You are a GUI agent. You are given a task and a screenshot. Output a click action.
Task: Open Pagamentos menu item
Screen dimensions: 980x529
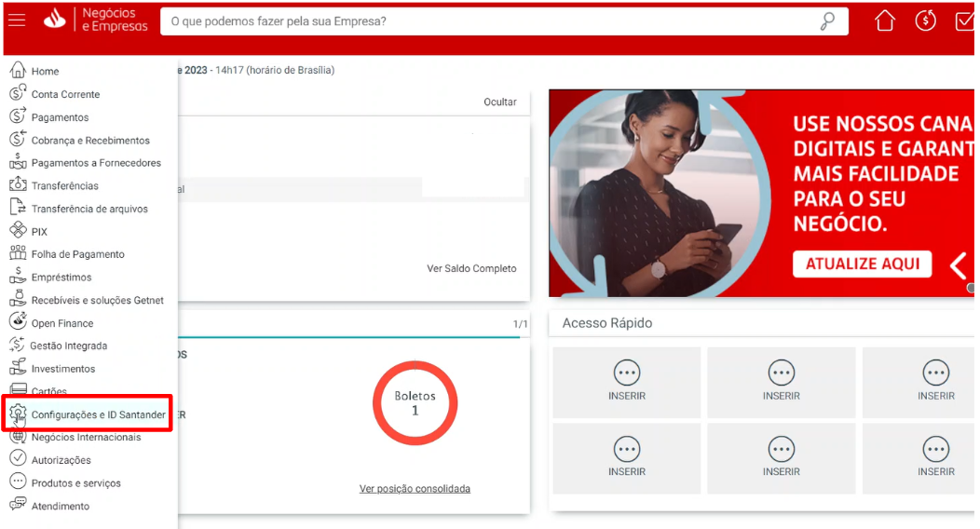click(60, 117)
